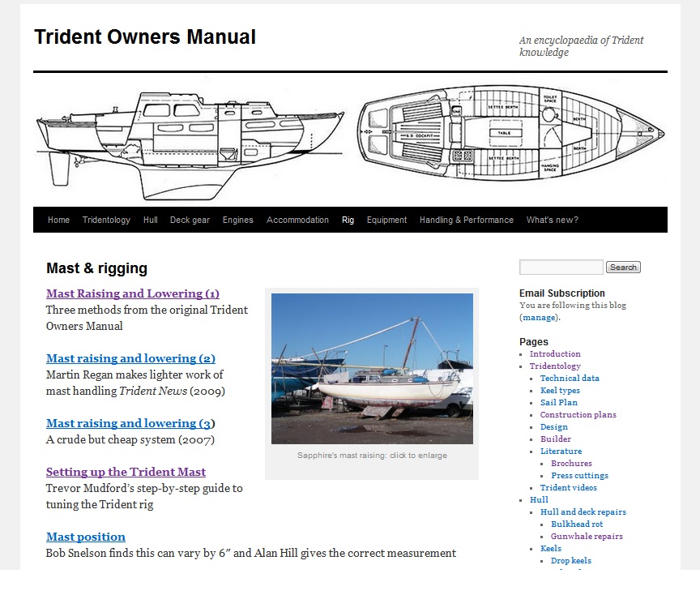This screenshot has width=700, height=595.
Task: Click the Search button
Action: (x=623, y=268)
